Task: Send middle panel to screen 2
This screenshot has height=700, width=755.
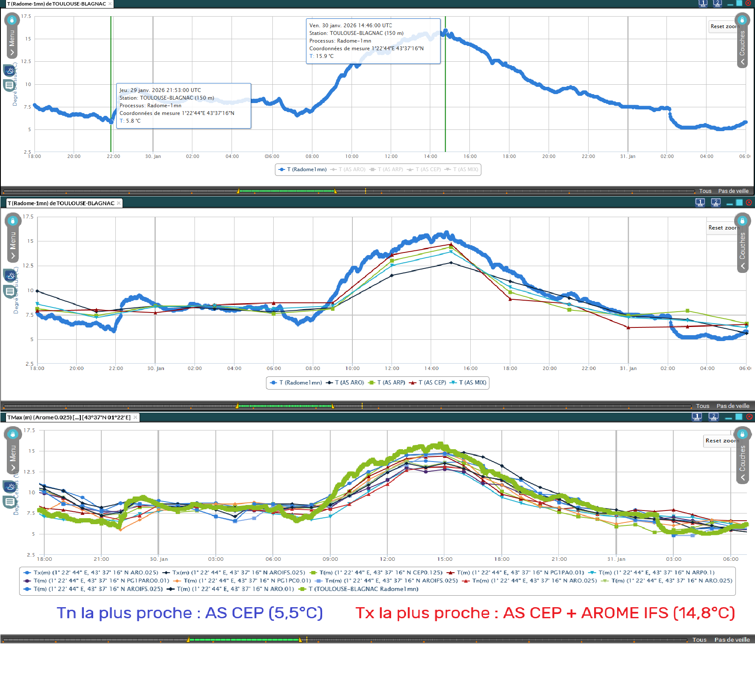Action: pyautogui.click(x=716, y=203)
